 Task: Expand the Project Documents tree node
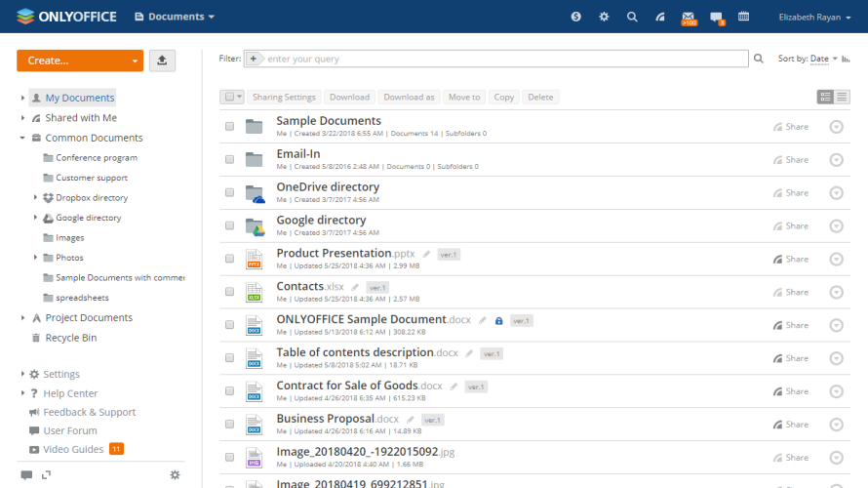coord(22,318)
